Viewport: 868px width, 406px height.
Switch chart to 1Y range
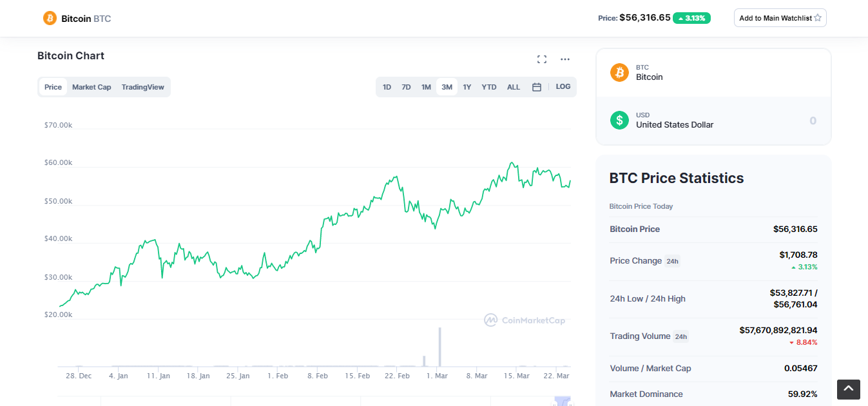(467, 87)
